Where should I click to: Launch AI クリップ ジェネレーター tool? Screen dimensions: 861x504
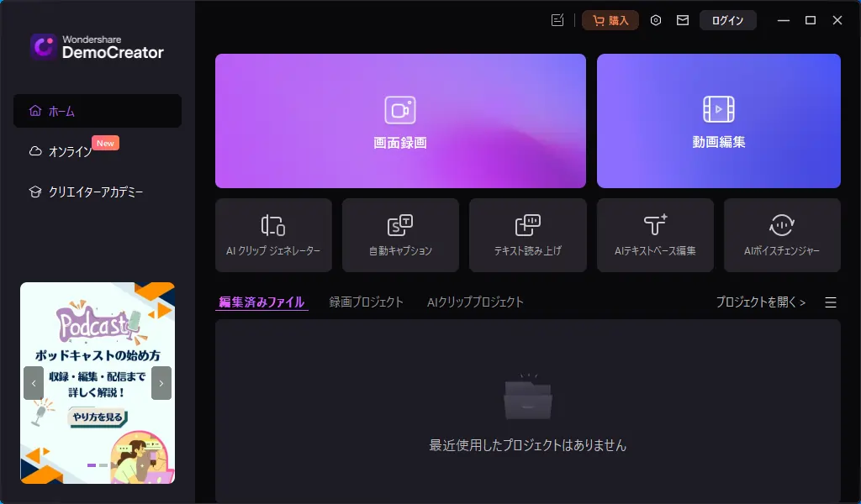(273, 235)
